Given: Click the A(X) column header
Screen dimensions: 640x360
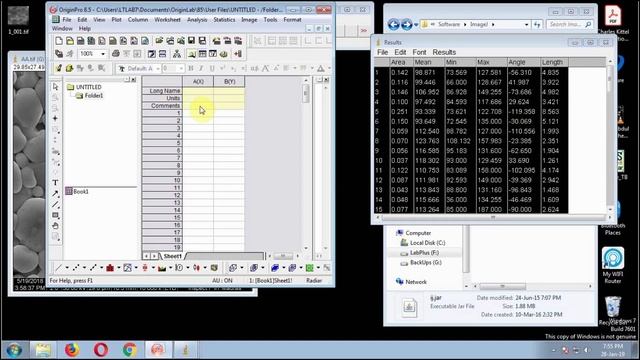Looking at the screenshot, I should [198, 82].
